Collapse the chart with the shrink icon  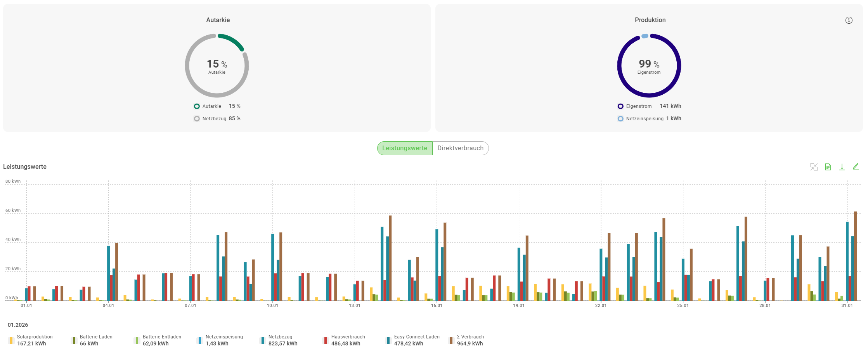click(814, 167)
